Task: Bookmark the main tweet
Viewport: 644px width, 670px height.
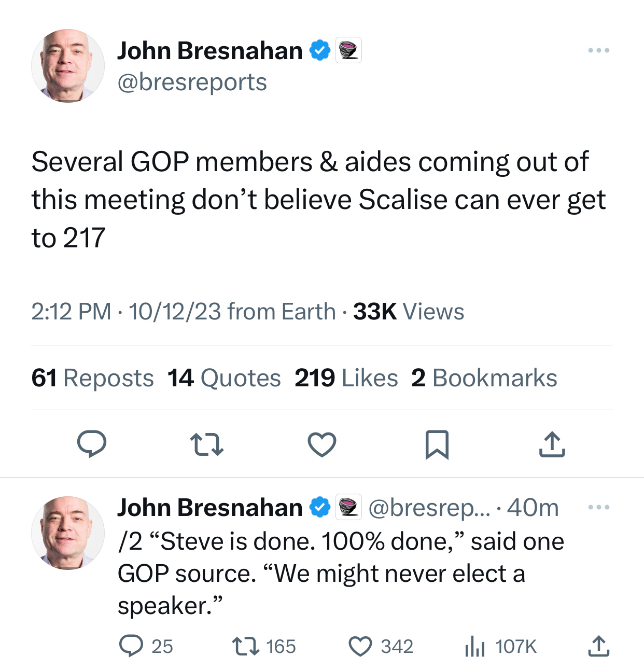Action: [437, 444]
